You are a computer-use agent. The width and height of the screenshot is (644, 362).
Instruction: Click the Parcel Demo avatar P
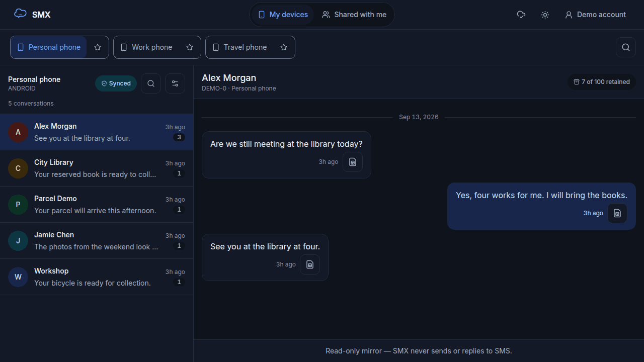click(x=18, y=205)
